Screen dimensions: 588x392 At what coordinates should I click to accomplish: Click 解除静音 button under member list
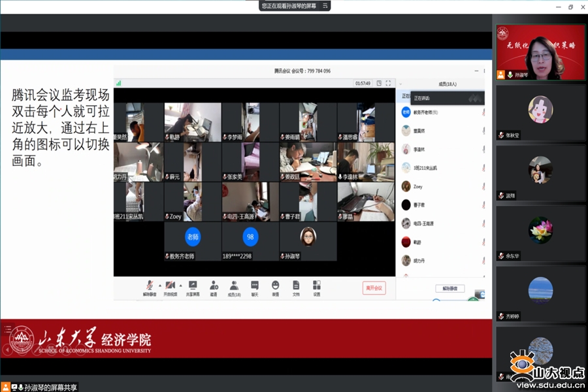pos(449,288)
